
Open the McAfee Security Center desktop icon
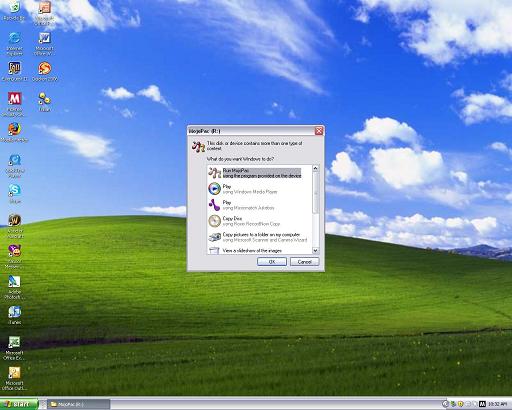(x=14, y=104)
